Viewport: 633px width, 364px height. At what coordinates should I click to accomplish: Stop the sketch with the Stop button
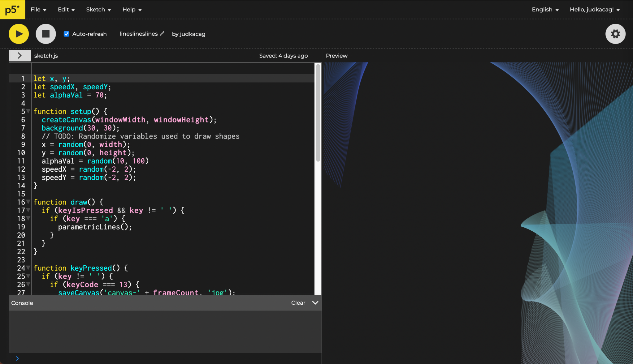pos(46,34)
